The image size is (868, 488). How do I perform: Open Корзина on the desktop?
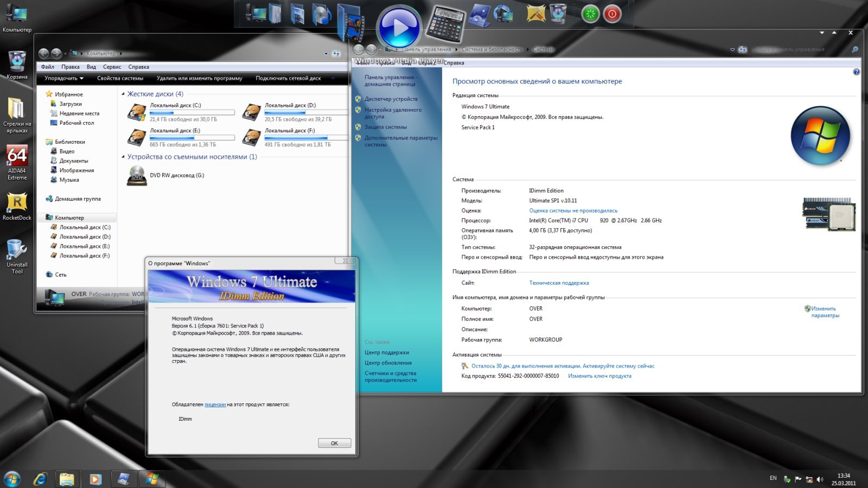point(17,65)
